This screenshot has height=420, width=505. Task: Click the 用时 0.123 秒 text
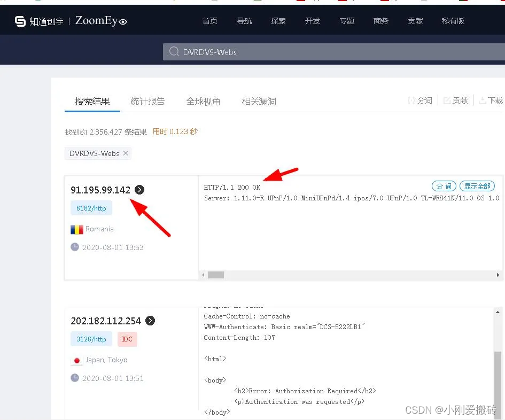pyautogui.click(x=175, y=131)
